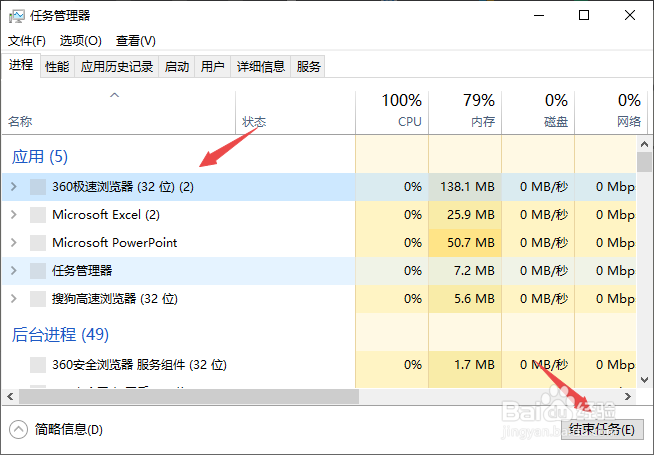This screenshot has height=455, width=654.
Task: Close the Task Manager window
Action: tap(630, 15)
